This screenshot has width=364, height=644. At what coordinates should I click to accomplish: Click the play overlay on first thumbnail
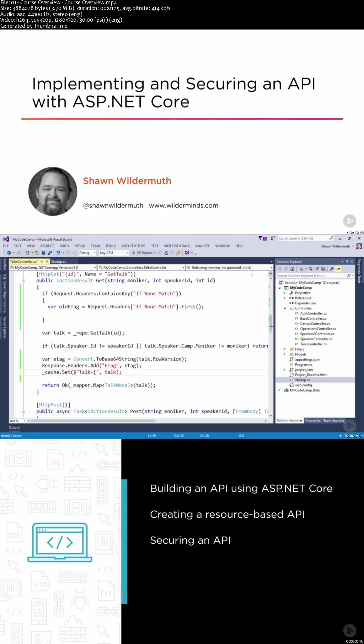[350, 221]
